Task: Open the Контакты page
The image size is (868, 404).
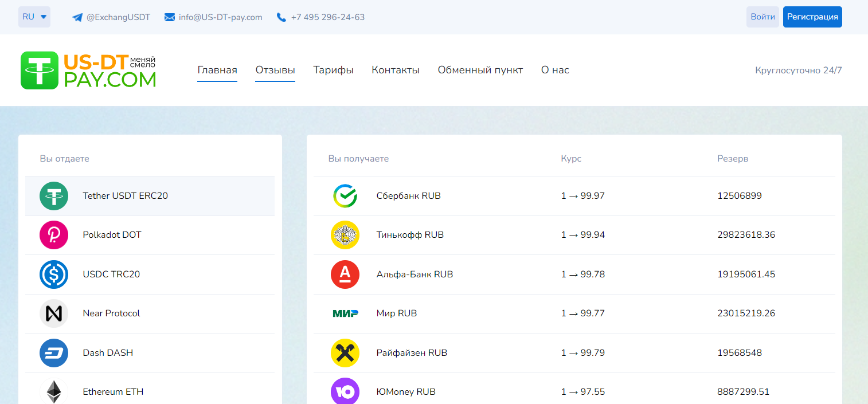Action: tap(396, 70)
